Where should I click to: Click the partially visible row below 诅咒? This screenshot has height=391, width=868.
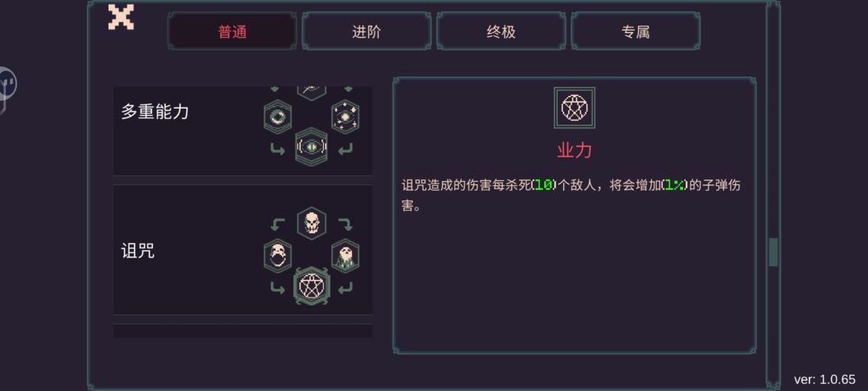click(x=243, y=331)
